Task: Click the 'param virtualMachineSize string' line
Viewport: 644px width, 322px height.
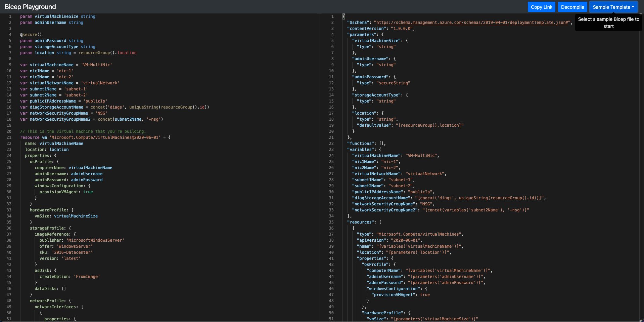Action: (x=57, y=16)
